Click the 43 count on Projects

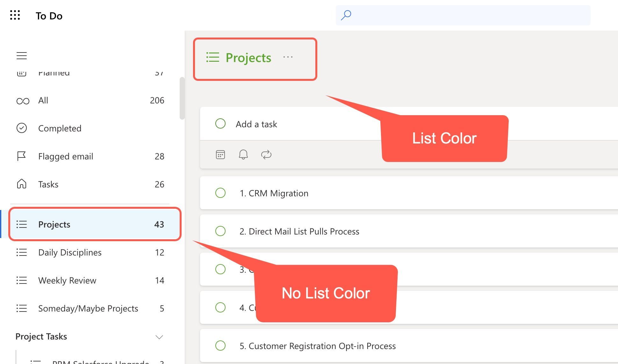[159, 225]
